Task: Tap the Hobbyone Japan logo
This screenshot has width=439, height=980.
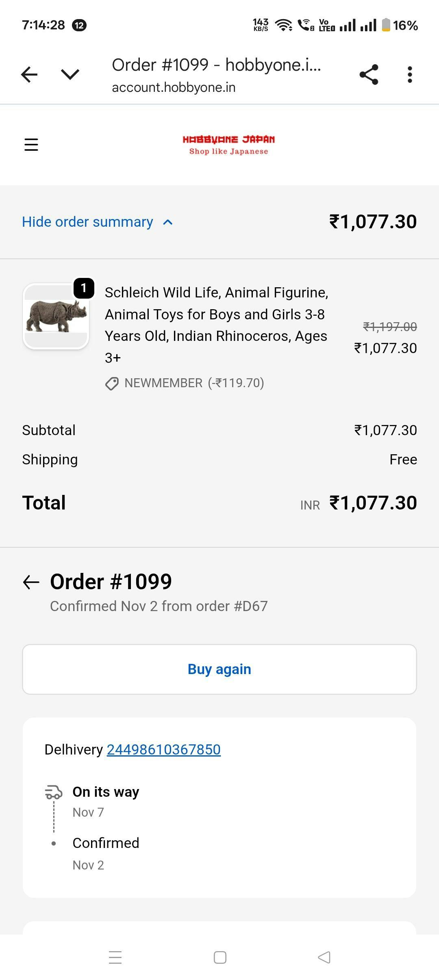Action: pyautogui.click(x=228, y=145)
